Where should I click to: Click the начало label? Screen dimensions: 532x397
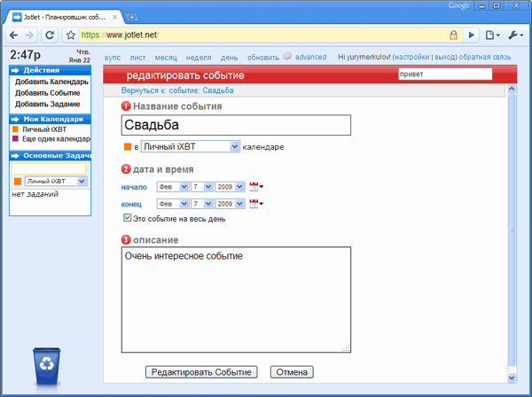(x=134, y=187)
